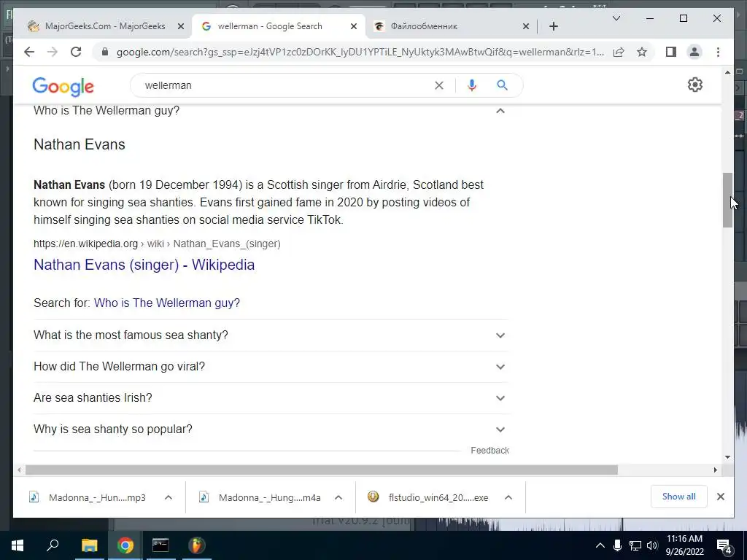Go back using Chrome's back arrow
The width and height of the screenshot is (747, 560).
coord(29,52)
